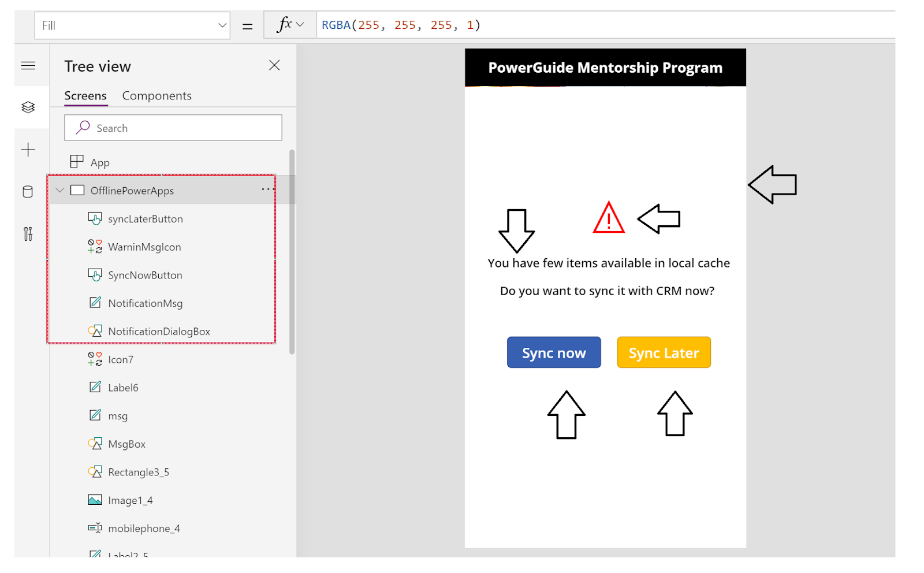This screenshot has height=573, width=924.
Task: Switch to the Components tab
Action: [157, 95]
